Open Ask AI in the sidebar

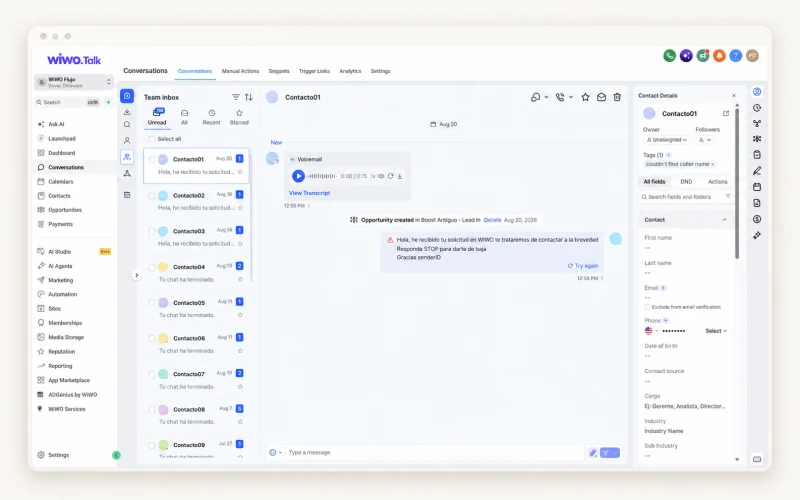coord(56,124)
